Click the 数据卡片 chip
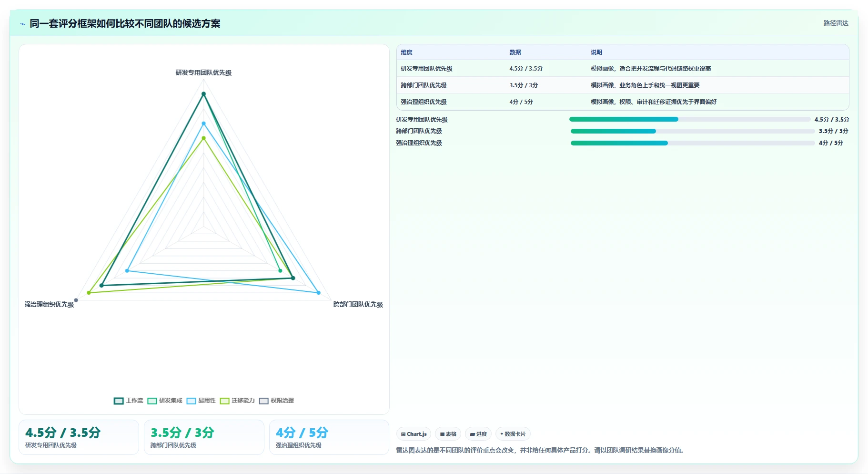 pyautogui.click(x=513, y=434)
